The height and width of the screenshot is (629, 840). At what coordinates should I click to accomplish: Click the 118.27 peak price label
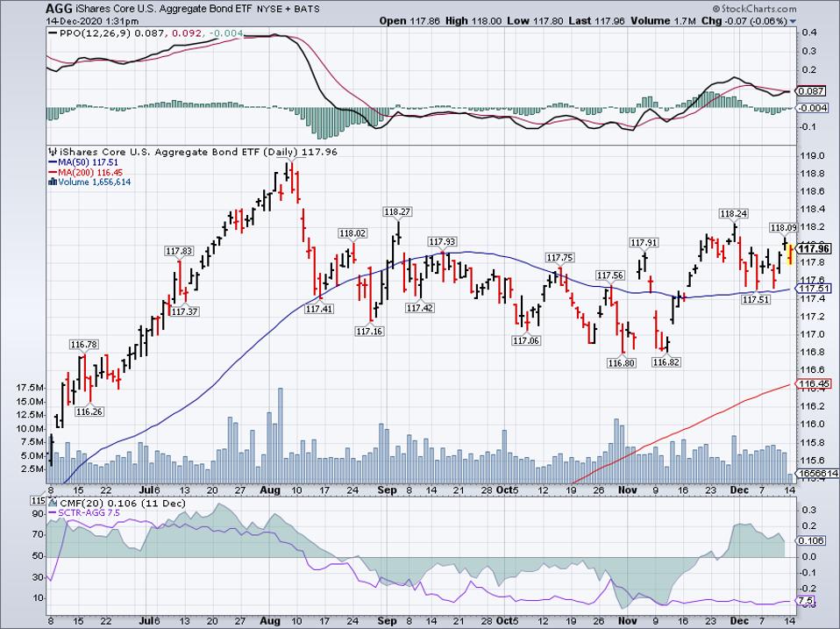coord(397,212)
